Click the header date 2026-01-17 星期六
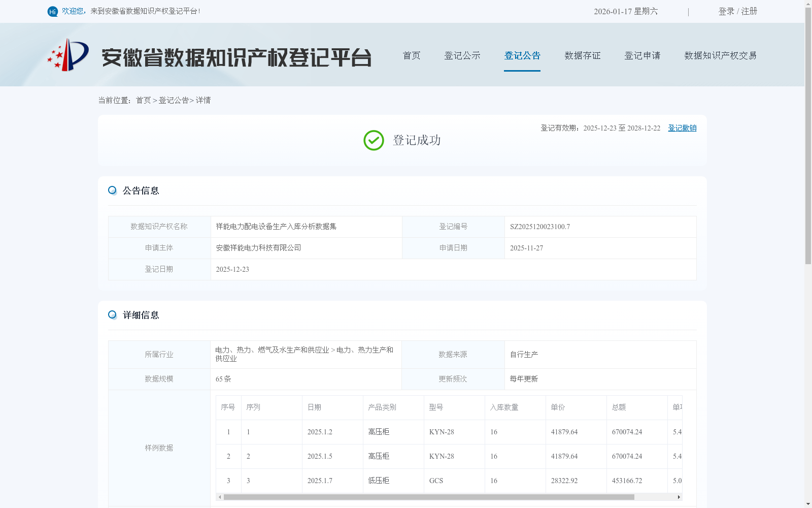Viewport: 812px width, 508px height. [626, 11]
